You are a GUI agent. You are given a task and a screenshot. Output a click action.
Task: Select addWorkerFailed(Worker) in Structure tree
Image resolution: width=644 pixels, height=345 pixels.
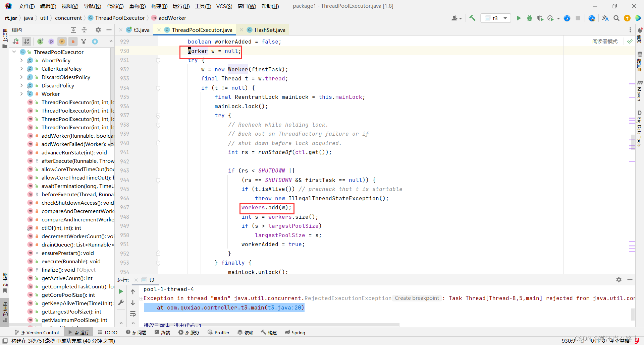(78, 144)
